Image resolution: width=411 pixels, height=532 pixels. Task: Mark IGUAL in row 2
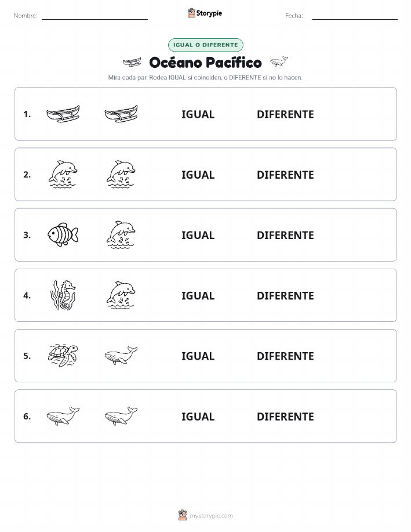(x=198, y=175)
